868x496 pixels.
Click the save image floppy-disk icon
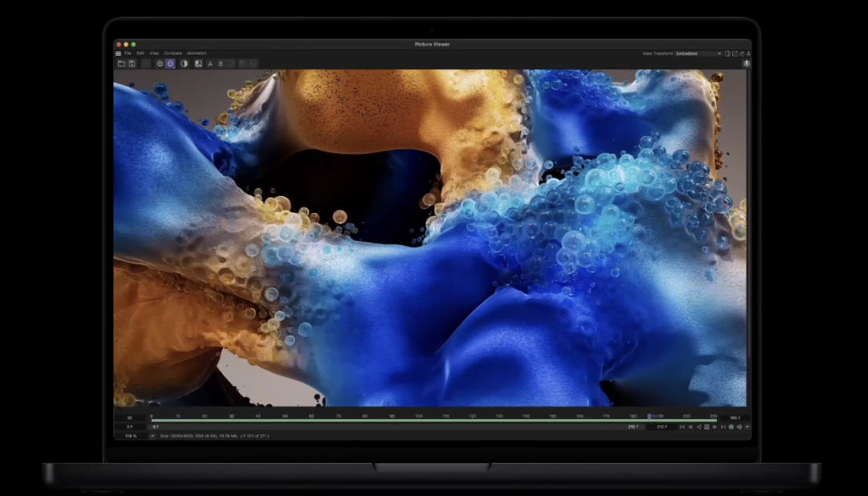(x=132, y=64)
